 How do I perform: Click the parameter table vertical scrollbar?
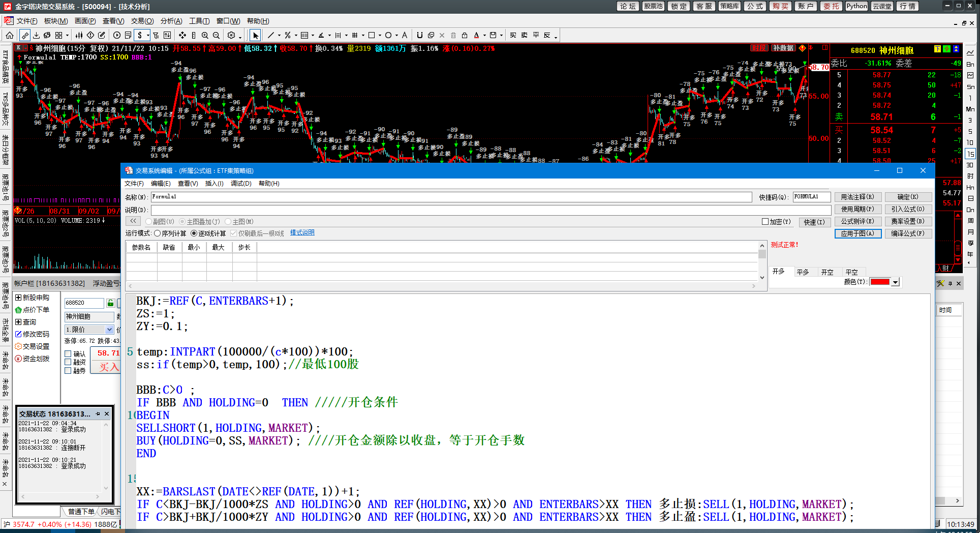tap(762, 261)
